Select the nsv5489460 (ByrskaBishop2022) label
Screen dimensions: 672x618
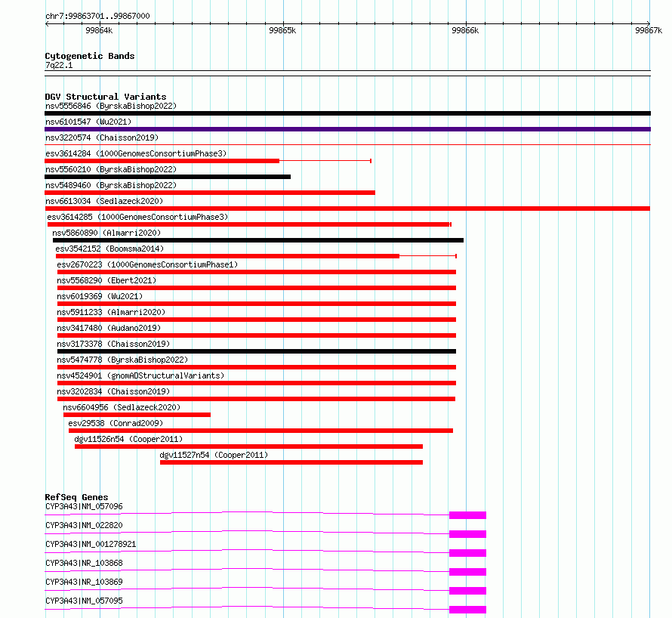pos(111,185)
